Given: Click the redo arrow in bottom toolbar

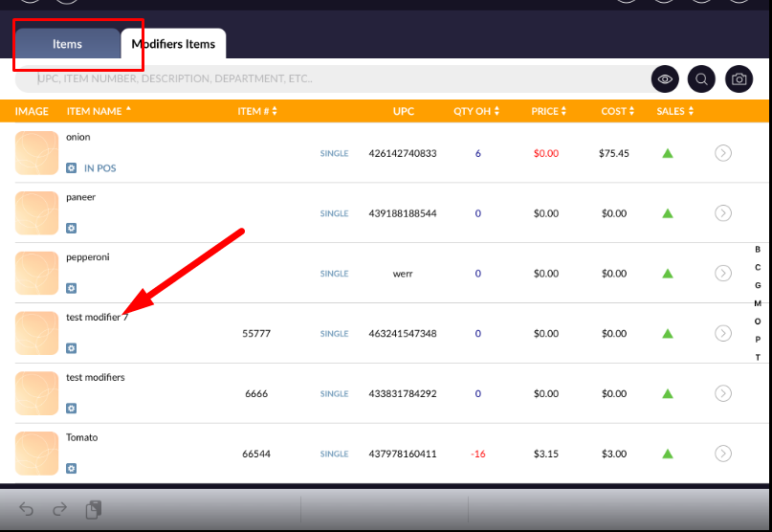Looking at the screenshot, I should (x=59, y=509).
